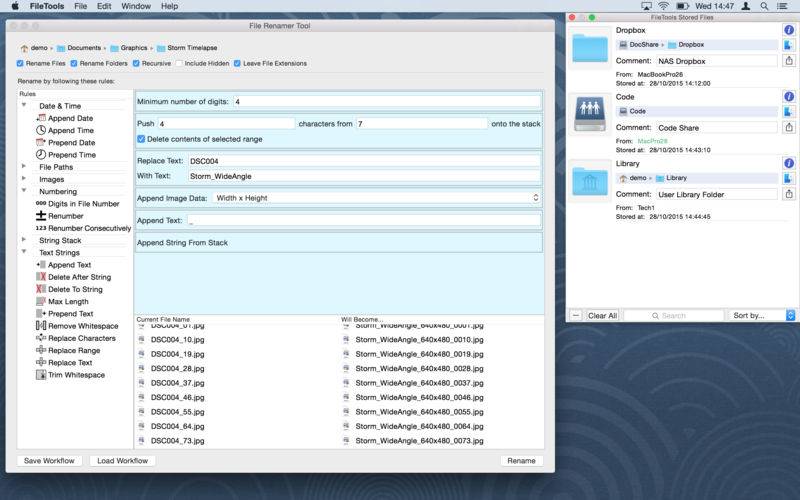Click minus button in Stored Files
Image resolution: width=800 pixels, height=500 pixels.
[576, 316]
